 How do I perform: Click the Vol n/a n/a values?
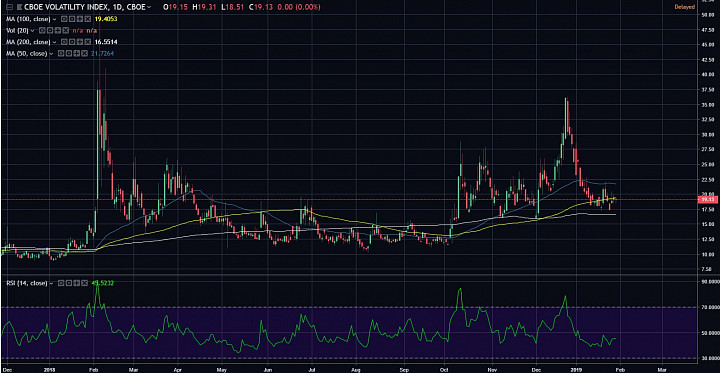85,31
